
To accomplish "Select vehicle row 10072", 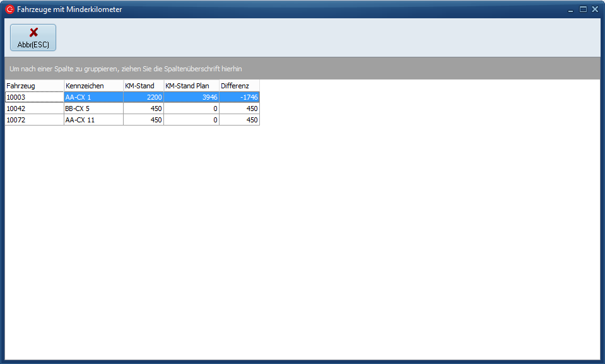I will click(x=34, y=120).
